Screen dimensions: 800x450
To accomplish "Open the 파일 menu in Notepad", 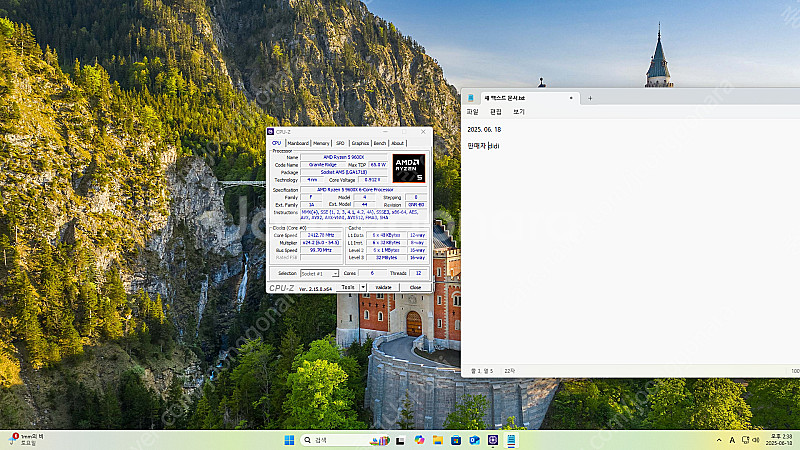I will (x=472, y=112).
